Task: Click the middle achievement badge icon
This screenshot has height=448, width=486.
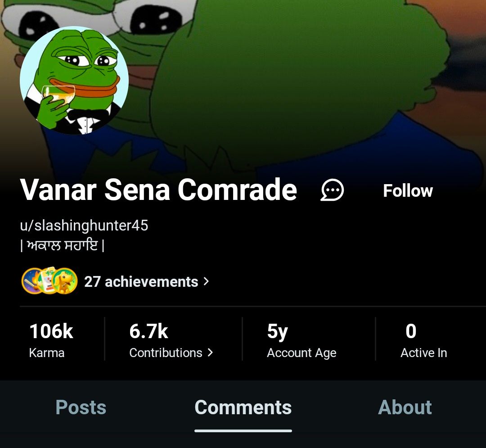Action: (x=48, y=280)
